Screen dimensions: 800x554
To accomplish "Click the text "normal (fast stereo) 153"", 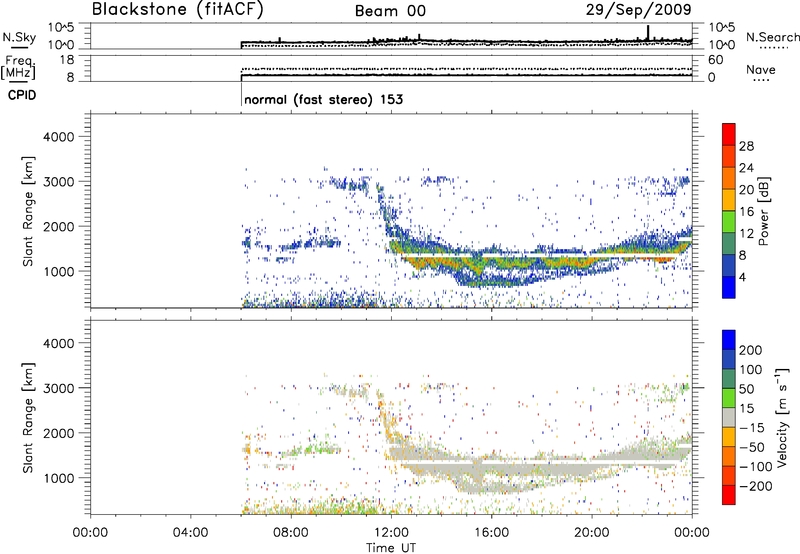I will 323,99.
